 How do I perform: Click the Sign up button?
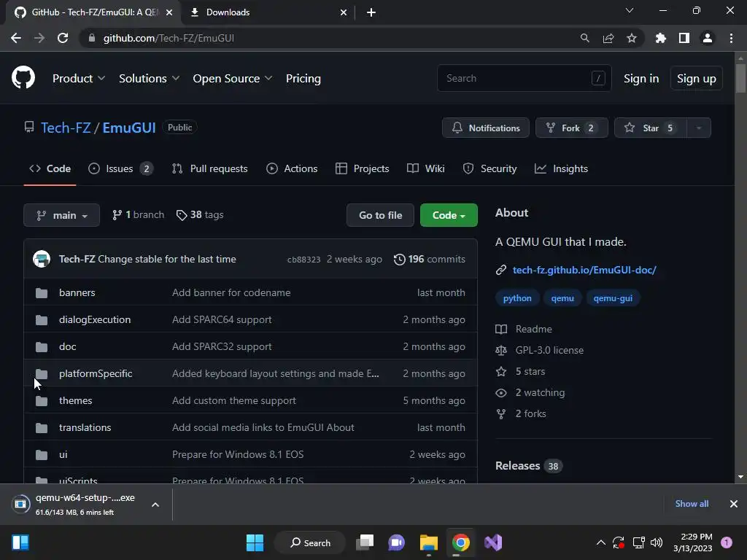coord(696,78)
